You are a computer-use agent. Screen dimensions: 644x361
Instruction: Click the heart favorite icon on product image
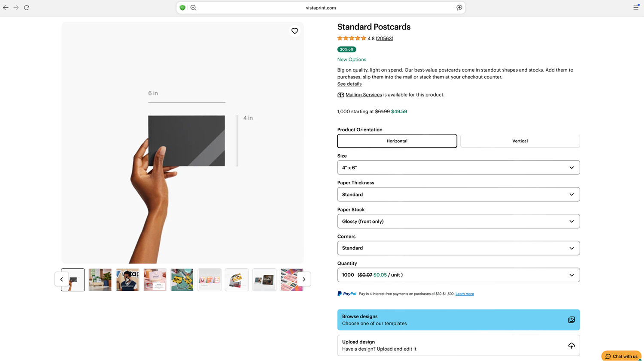click(295, 31)
